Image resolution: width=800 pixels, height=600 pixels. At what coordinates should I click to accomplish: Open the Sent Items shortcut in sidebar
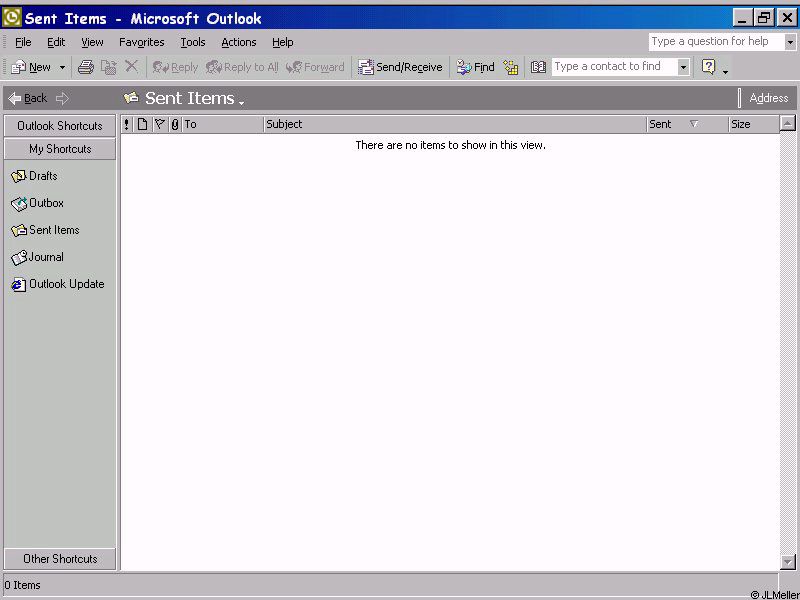45,230
